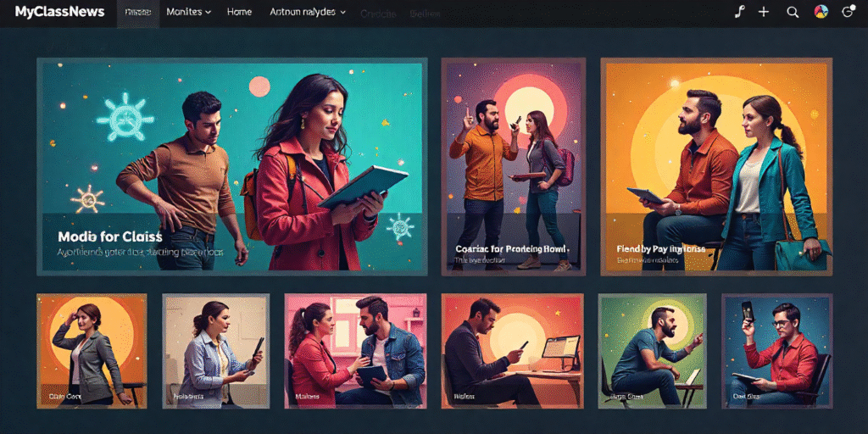Open notifications icon with the dot badge
The width and height of the screenshot is (868, 434).
pyautogui.click(x=848, y=12)
